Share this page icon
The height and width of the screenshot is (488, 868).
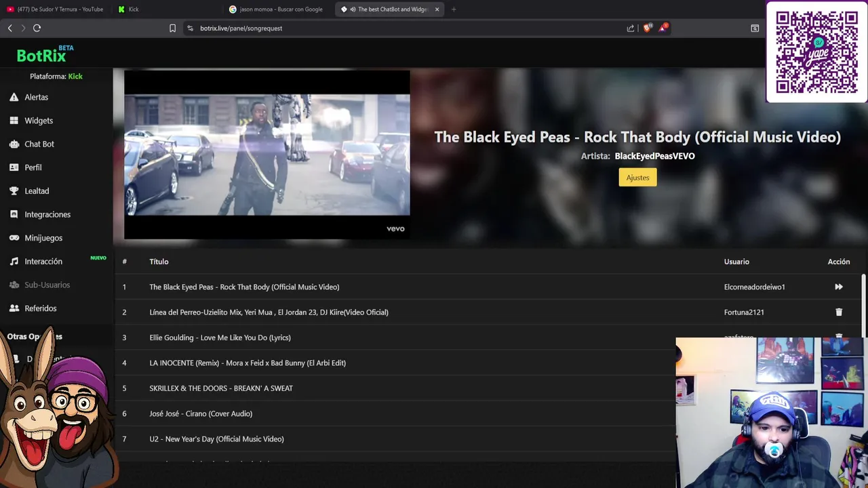click(631, 28)
